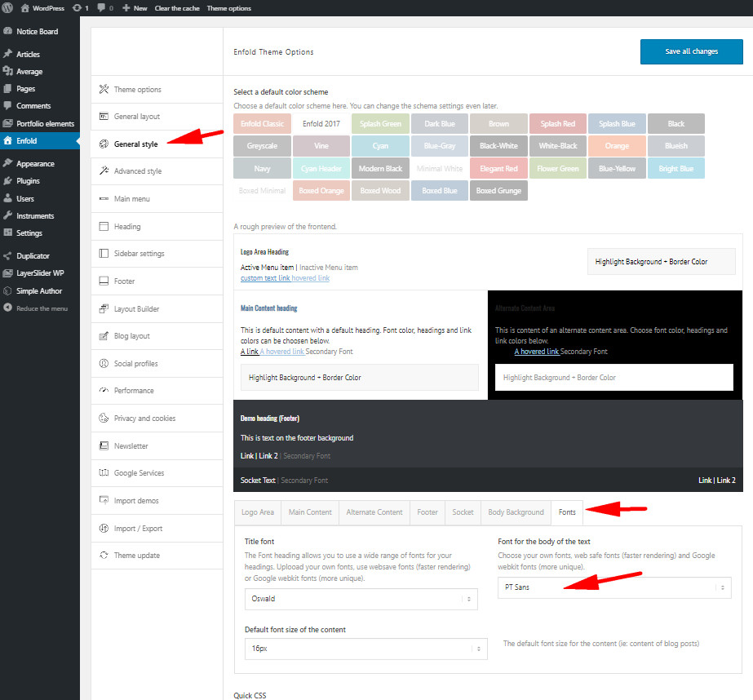Image resolution: width=753 pixels, height=700 pixels.
Task: Click the Heading section icon
Action: pyautogui.click(x=104, y=226)
